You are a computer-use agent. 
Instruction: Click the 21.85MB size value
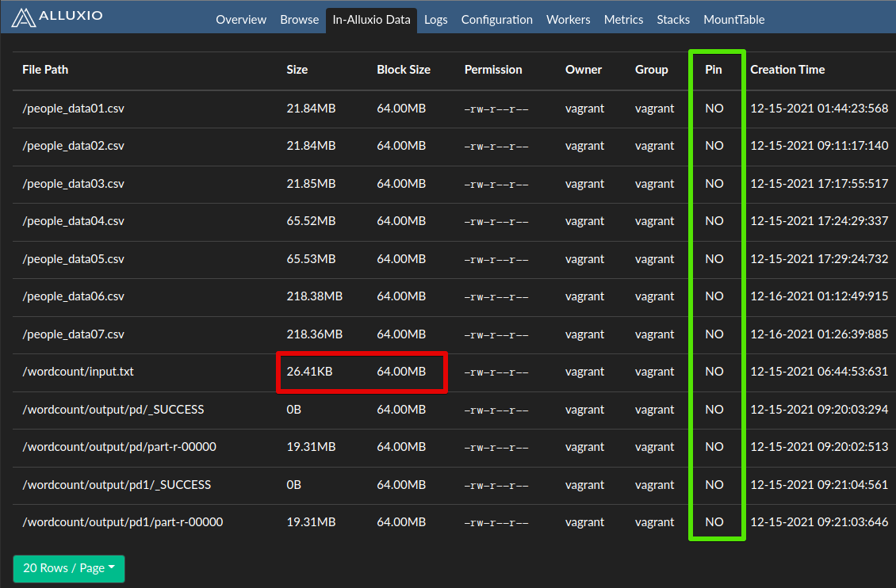tap(311, 184)
